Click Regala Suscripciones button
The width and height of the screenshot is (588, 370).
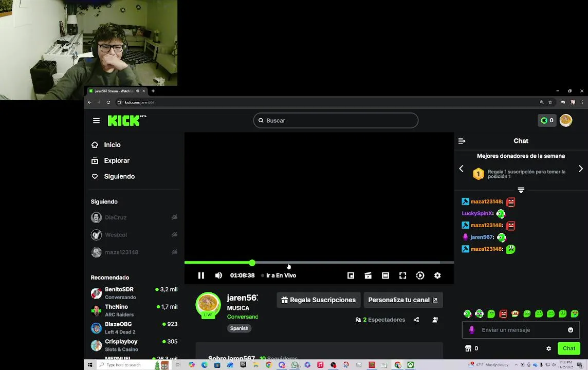[x=319, y=300]
